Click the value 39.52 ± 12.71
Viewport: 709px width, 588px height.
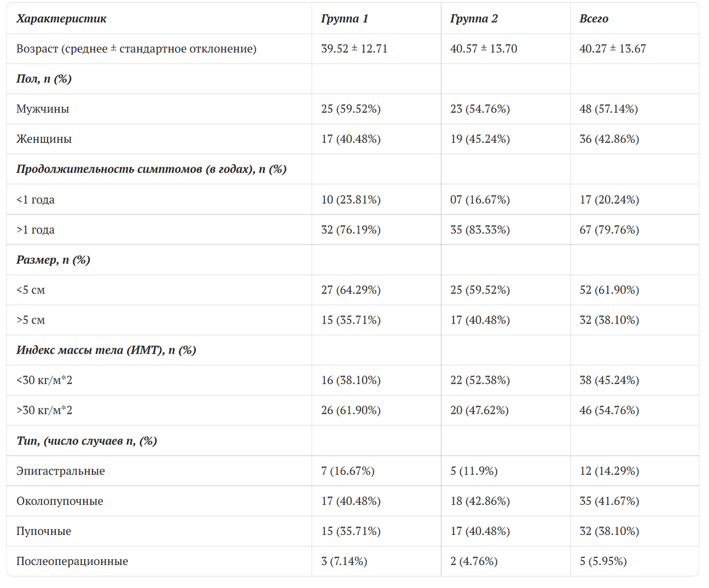point(354,49)
